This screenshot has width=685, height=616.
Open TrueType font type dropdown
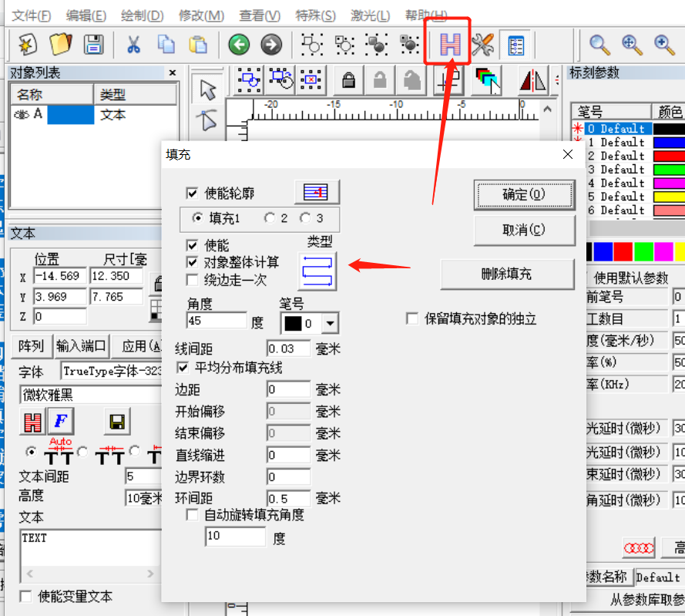112,371
